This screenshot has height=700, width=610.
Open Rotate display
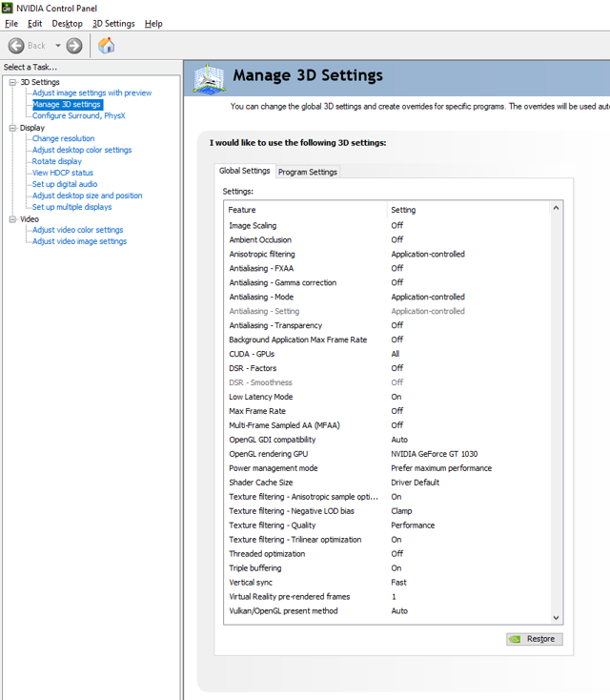point(57,161)
